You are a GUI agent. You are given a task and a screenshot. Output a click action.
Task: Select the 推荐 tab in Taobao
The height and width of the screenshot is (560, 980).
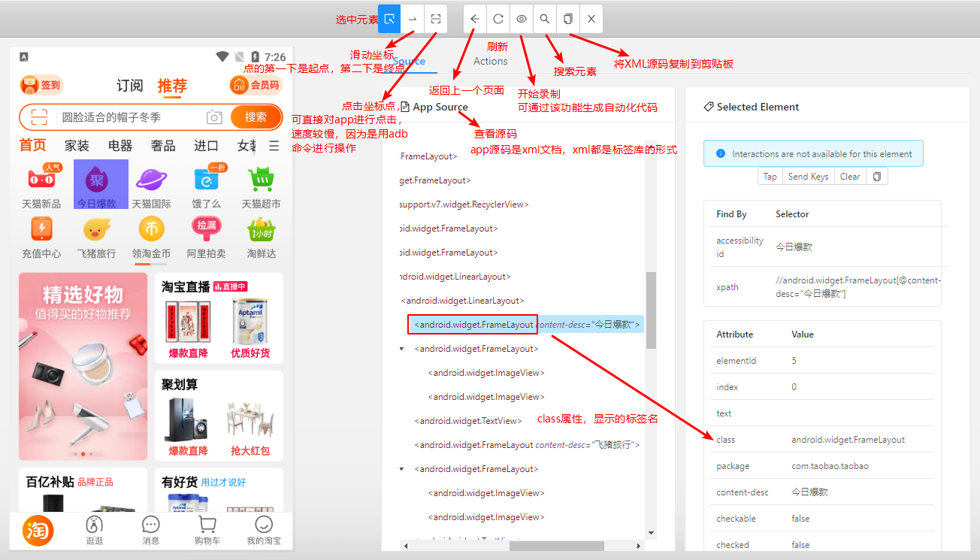(x=172, y=85)
